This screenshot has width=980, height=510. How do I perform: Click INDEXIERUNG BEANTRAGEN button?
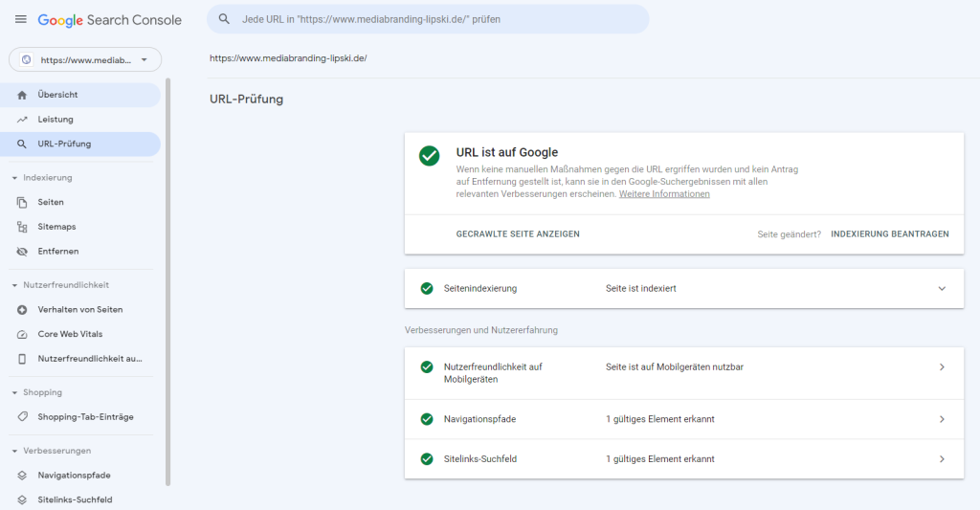coord(889,233)
